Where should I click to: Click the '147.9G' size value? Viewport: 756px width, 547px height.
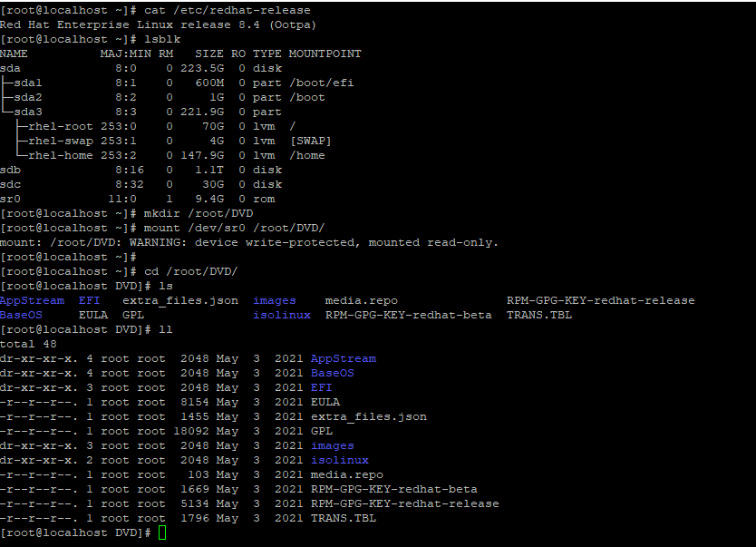[x=202, y=155]
